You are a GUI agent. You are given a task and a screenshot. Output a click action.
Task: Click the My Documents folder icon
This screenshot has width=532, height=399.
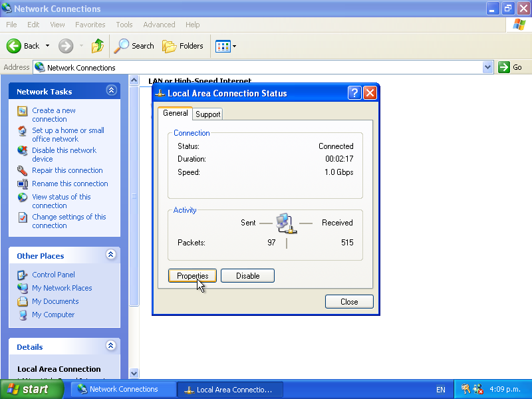[23, 301]
